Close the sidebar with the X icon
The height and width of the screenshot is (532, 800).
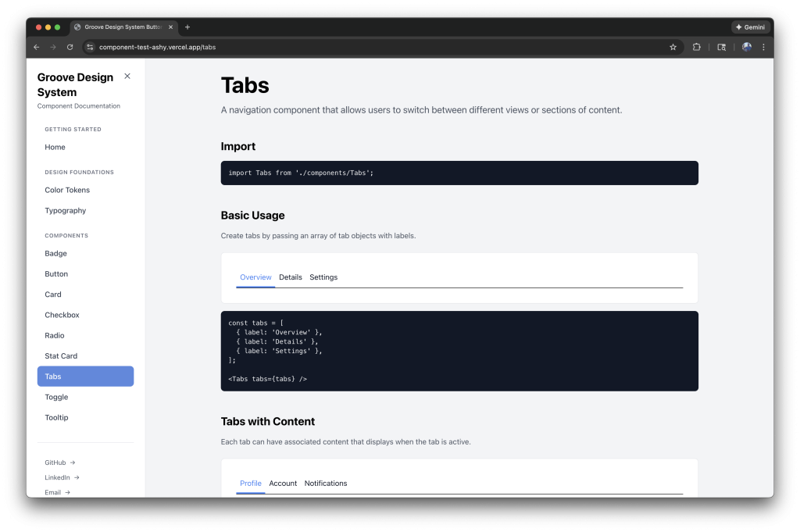[x=127, y=77]
